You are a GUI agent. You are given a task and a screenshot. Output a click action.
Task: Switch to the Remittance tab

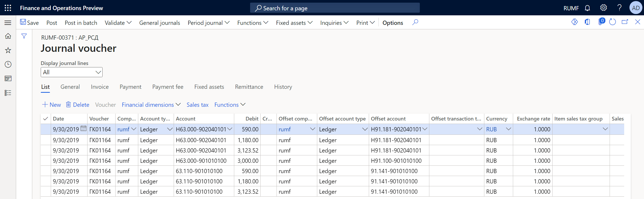(x=249, y=87)
